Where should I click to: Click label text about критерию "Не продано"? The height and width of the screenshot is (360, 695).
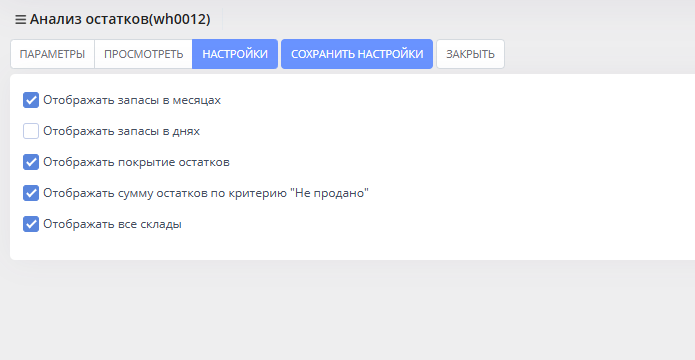point(206,193)
